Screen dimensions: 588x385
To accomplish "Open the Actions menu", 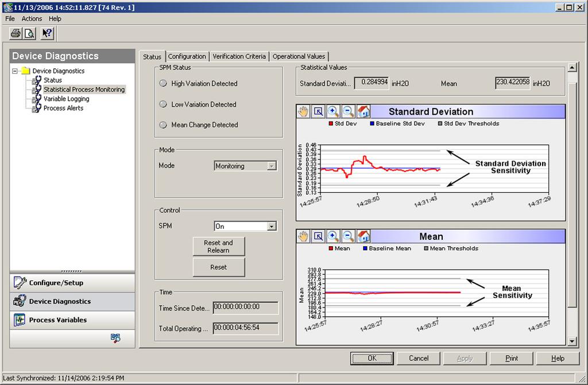I will point(32,18).
